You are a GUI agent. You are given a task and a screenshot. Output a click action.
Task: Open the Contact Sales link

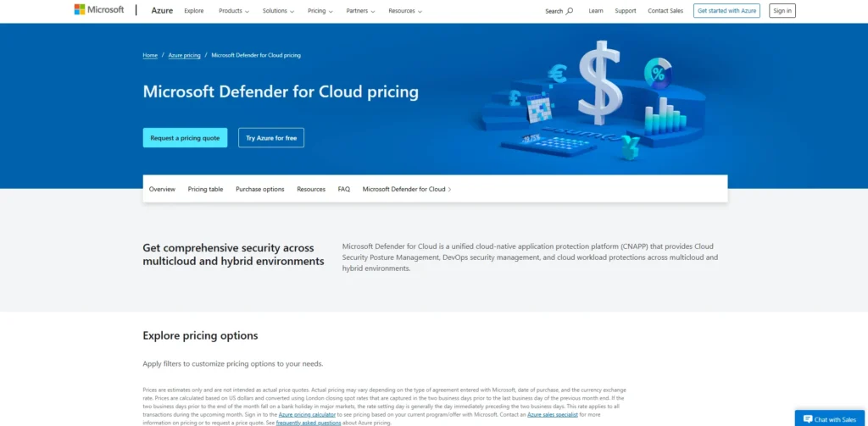click(665, 11)
